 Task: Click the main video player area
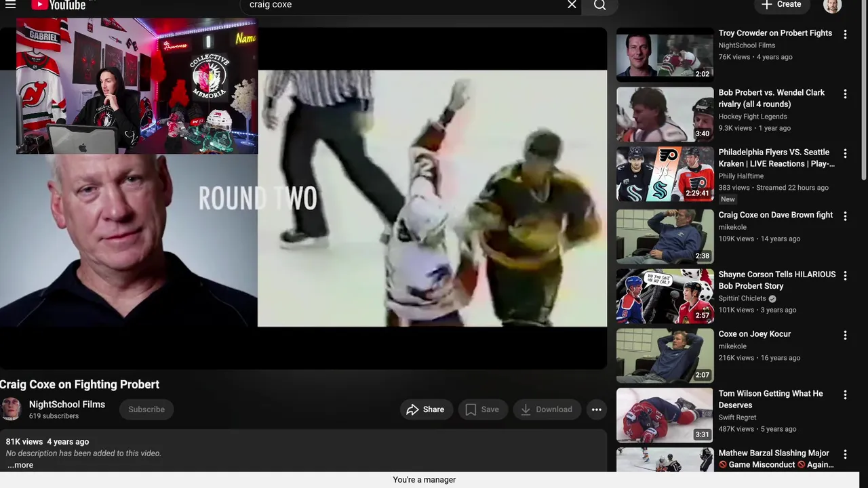point(303,199)
